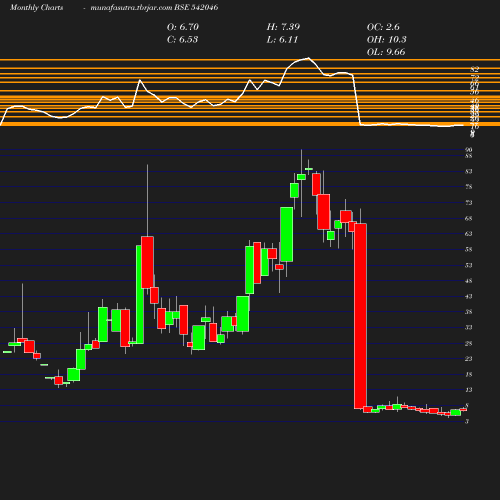Click the 18 price axis label

[469, 374]
